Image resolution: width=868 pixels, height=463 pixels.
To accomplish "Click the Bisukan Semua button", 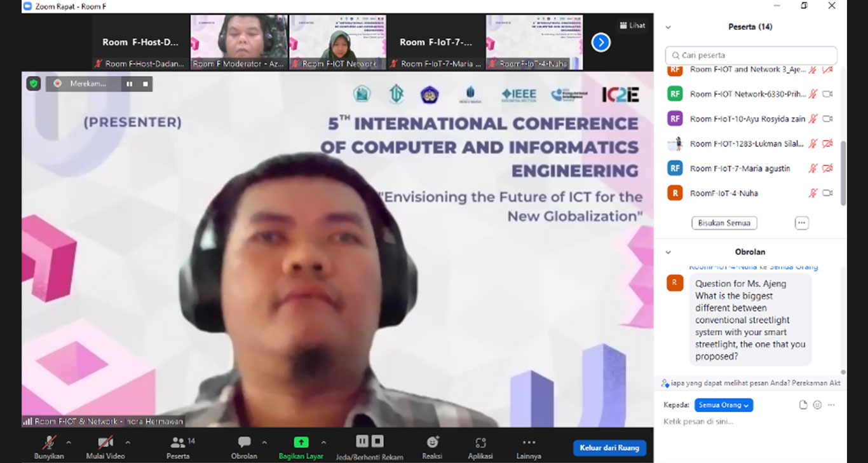I will tap(724, 223).
